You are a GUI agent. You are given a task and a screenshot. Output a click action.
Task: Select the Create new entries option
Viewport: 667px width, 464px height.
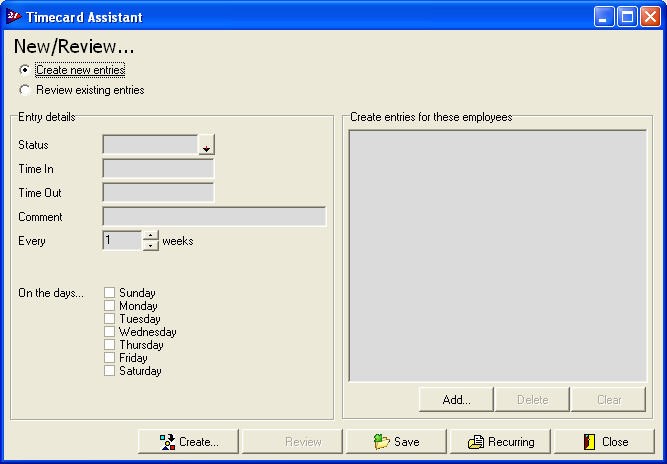pyautogui.click(x=25, y=70)
